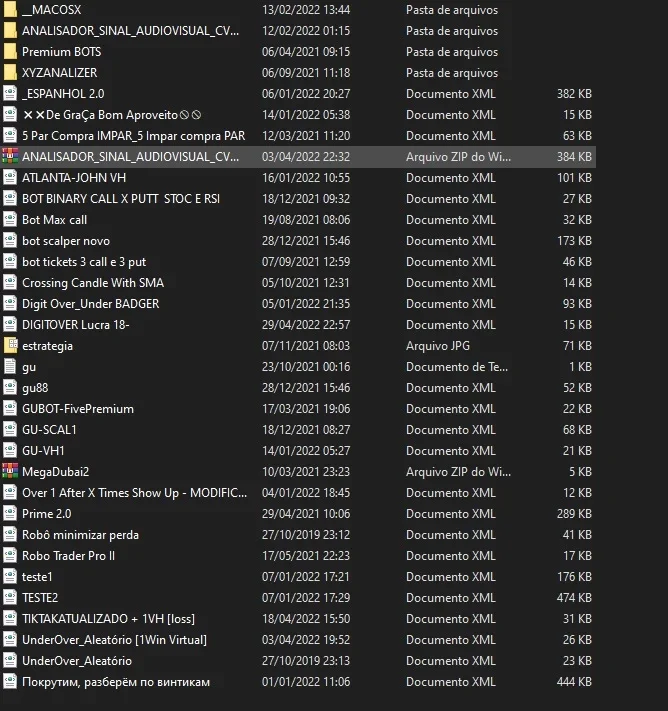Click the XML icon of teste1
668x711 pixels.
click(x=10, y=577)
